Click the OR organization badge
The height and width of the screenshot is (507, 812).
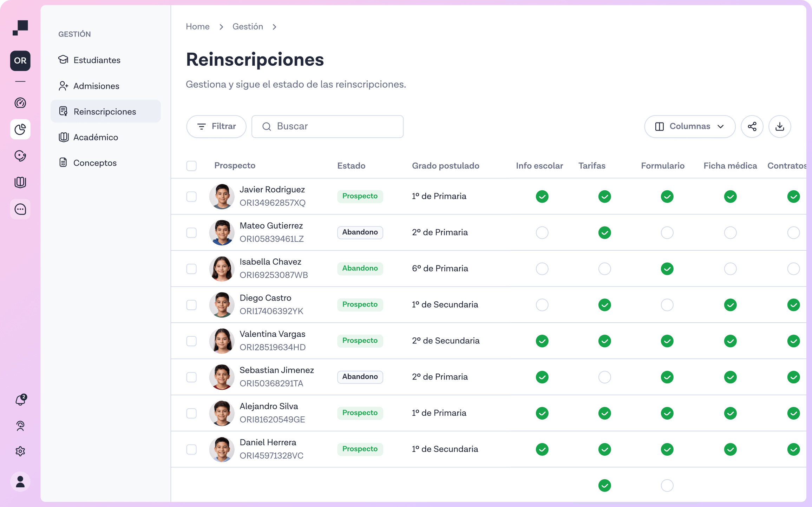pyautogui.click(x=20, y=61)
